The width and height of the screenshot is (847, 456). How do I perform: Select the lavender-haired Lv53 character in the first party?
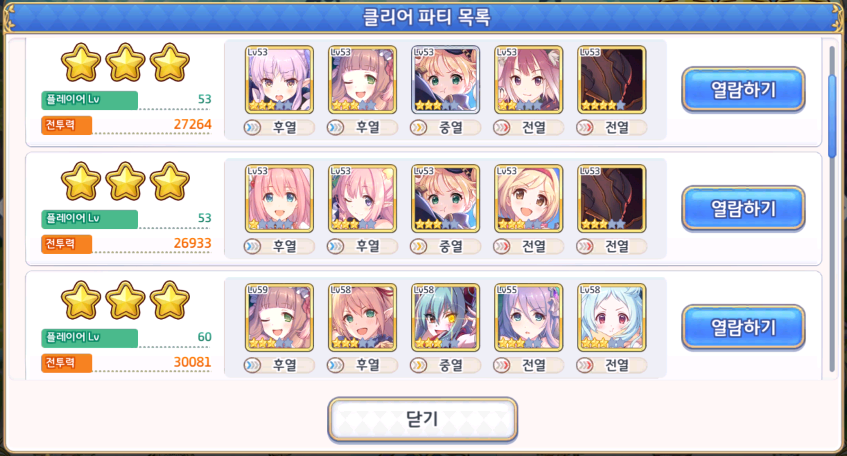click(279, 80)
